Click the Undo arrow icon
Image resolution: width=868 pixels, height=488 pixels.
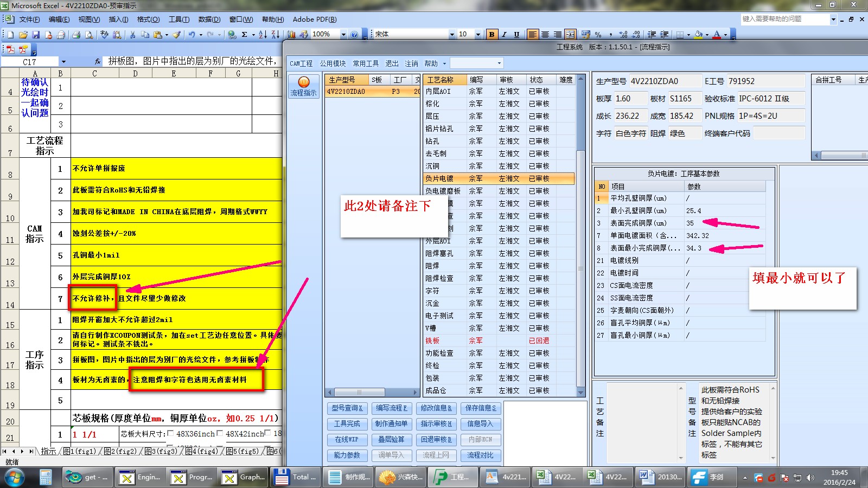point(192,34)
